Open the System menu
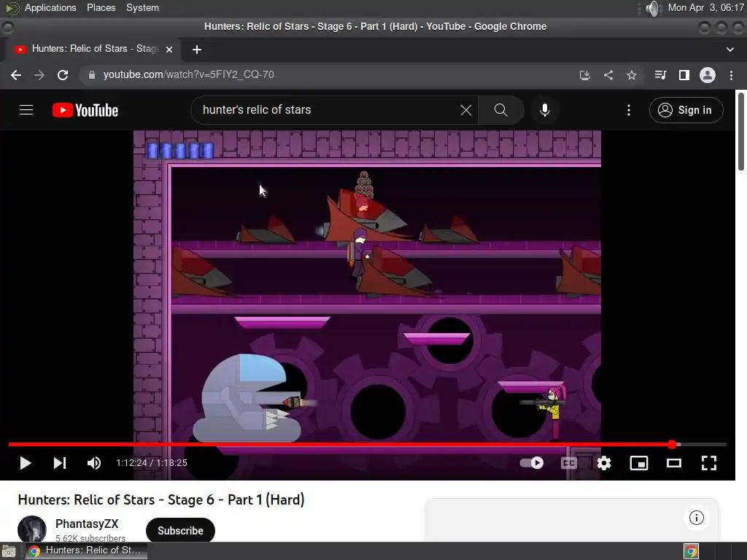747x560 pixels. click(142, 7)
